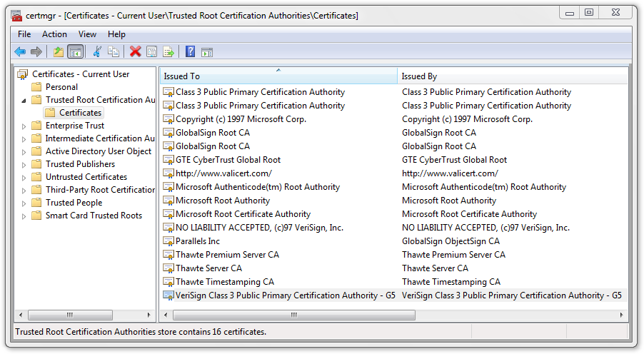
Task: Click the Forward arrow toolbar icon
Action: (36, 52)
